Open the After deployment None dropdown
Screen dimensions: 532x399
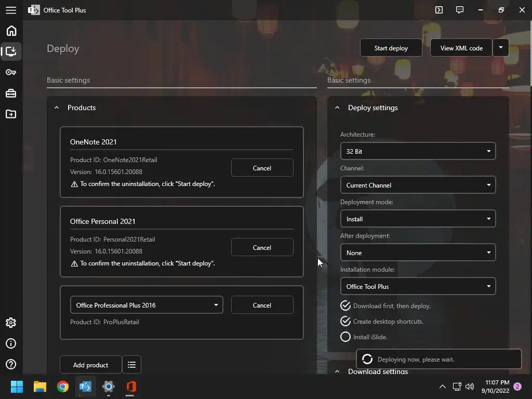pos(418,252)
